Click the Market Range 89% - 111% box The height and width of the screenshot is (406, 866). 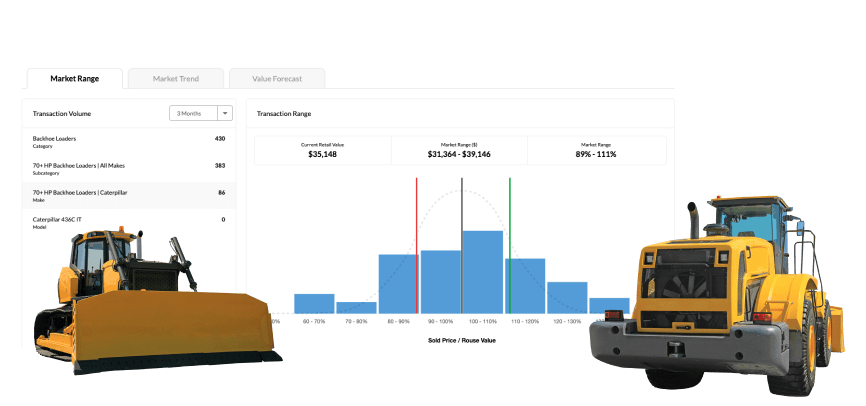coord(596,150)
